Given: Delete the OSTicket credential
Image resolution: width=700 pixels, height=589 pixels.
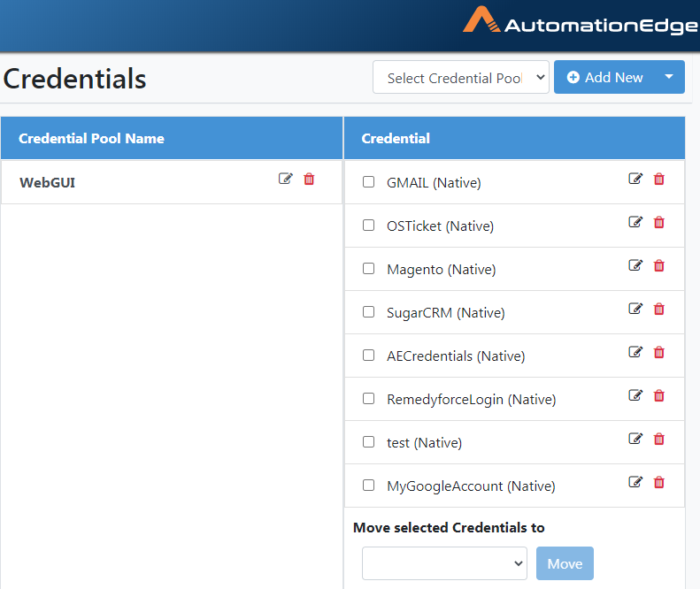Looking at the screenshot, I should pyautogui.click(x=659, y=222).
